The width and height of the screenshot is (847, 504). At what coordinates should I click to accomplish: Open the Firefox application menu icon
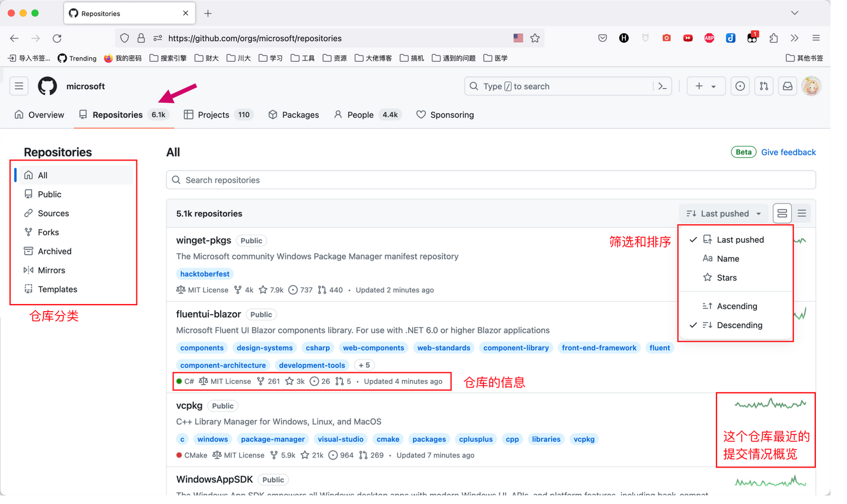point(816,38)
